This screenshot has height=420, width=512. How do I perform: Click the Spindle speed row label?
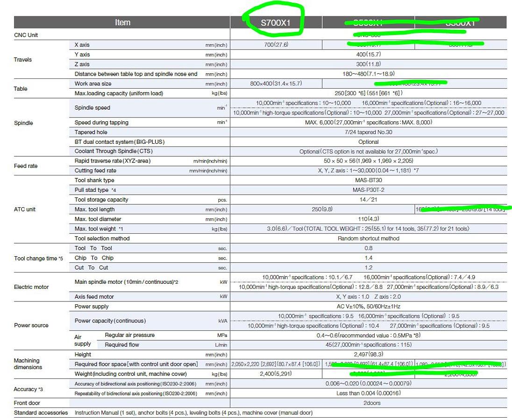[x=92, y=108]
